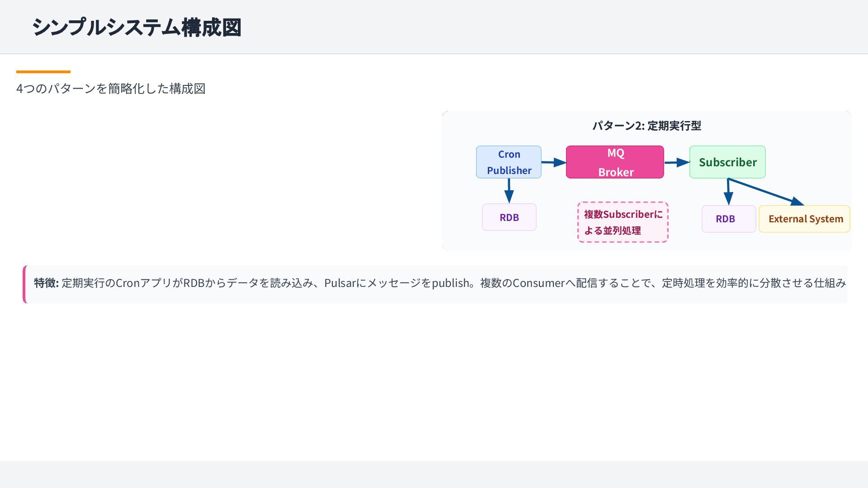The width and height of the screenshot is (868, 488).
Task: Click the 4つのパターンを簡略化した構成図 subtitle
Action: pyautogui.click(x=111, y=89)
